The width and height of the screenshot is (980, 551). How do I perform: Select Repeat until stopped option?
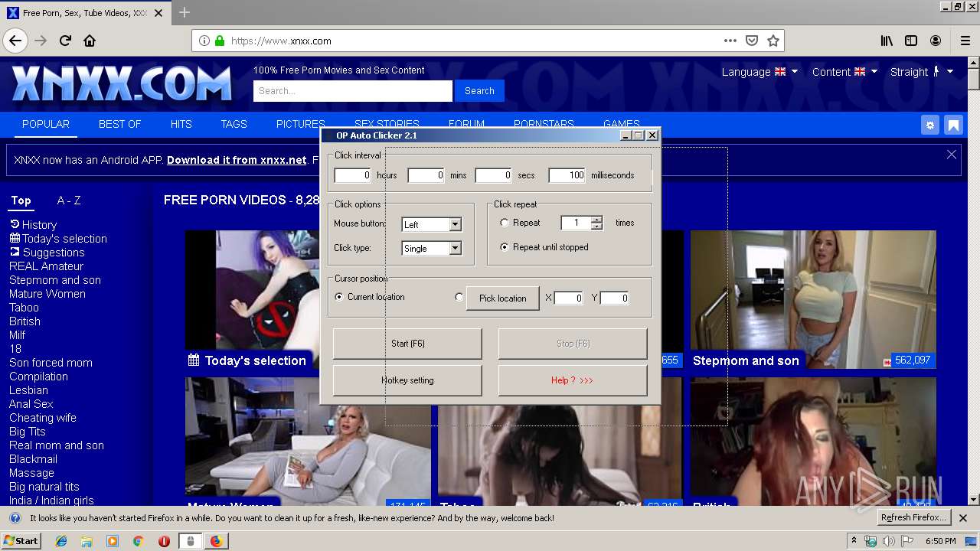[x=504, y=247]
